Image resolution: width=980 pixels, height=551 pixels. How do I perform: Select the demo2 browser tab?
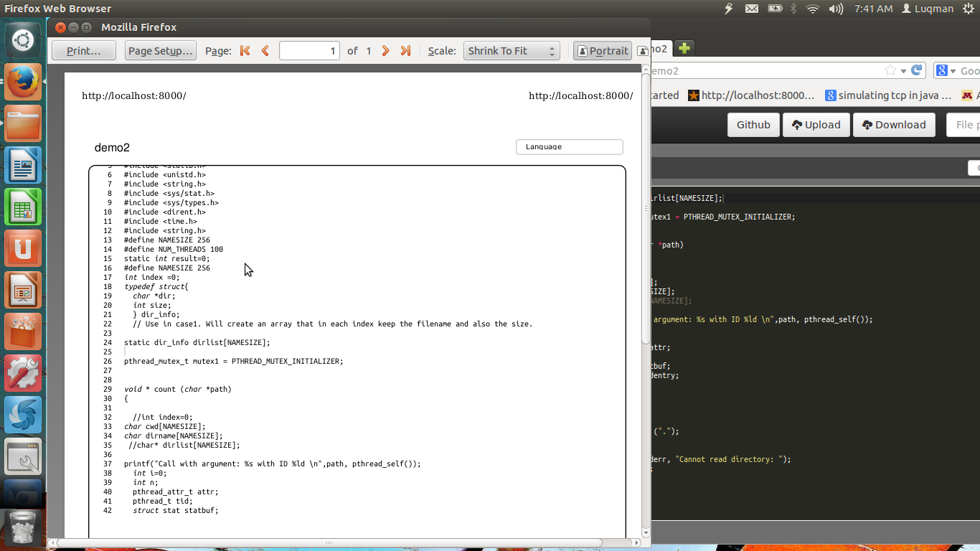coord(660,49)
